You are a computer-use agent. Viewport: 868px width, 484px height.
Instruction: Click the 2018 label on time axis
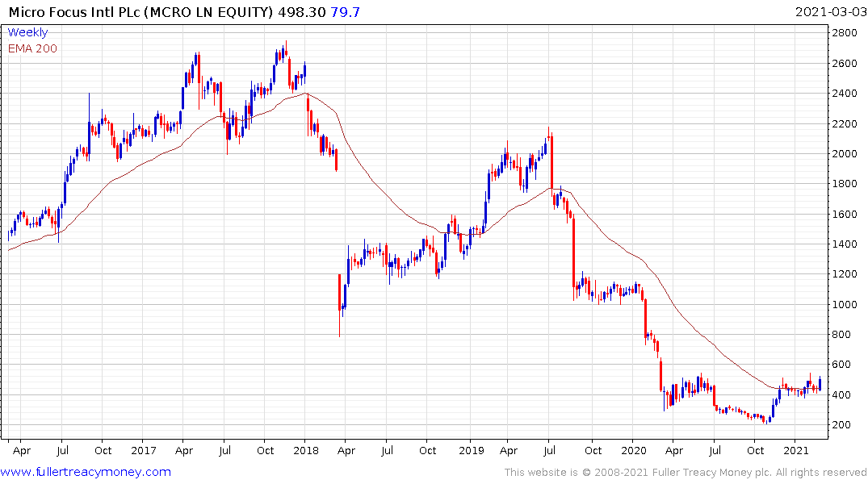pos(305,450)
